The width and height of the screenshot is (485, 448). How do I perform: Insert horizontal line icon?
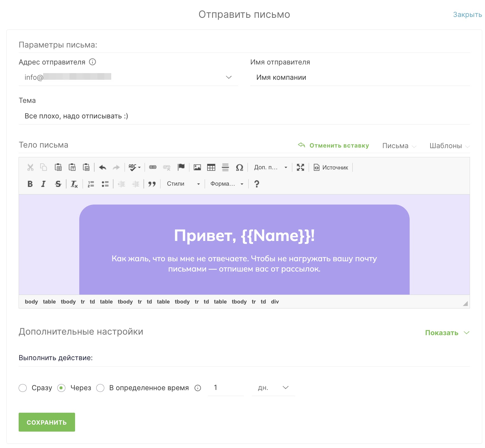(x=225, y=167)
